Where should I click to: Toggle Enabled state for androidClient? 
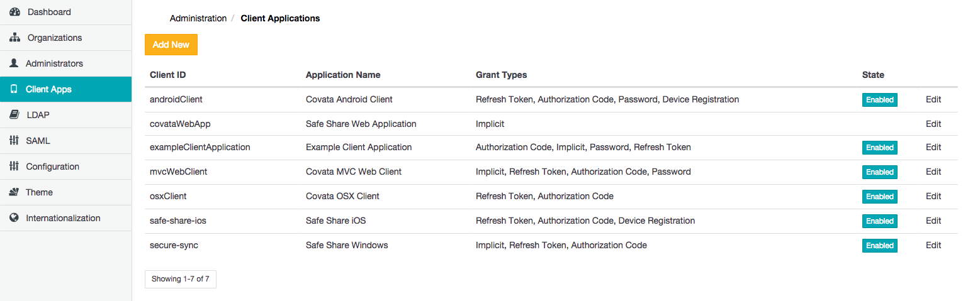879,99
